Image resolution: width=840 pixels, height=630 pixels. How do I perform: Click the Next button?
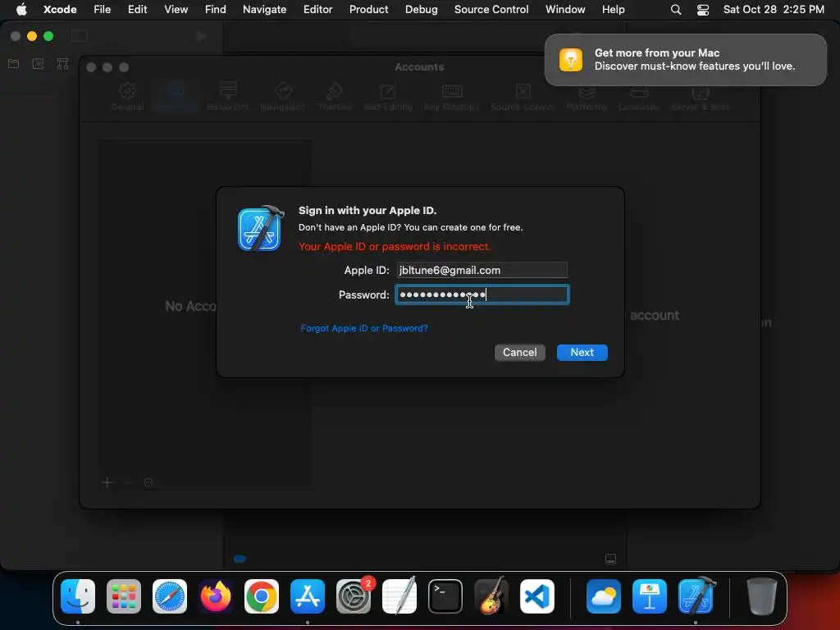[582, 353]
